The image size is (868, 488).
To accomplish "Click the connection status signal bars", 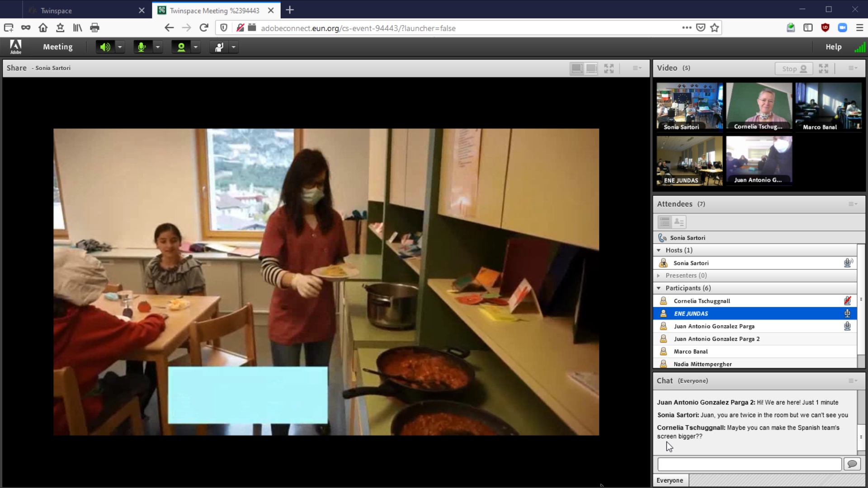I will click(859, 47).
